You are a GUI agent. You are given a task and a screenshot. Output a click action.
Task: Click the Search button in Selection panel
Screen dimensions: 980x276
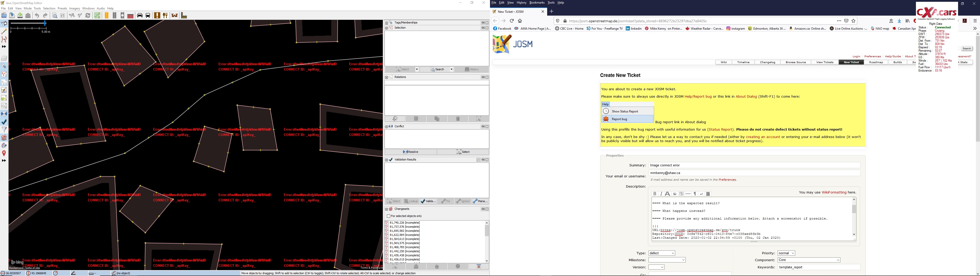(x=437, y=69)
